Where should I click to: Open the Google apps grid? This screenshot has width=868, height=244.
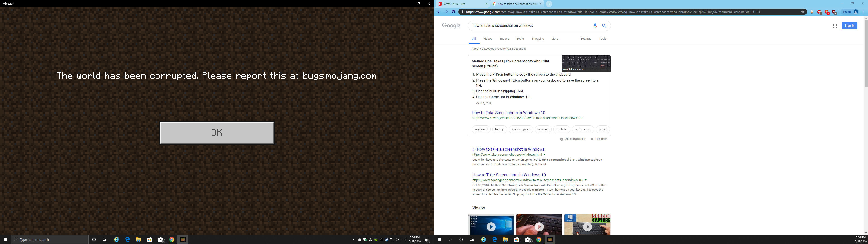pos(835,26)
